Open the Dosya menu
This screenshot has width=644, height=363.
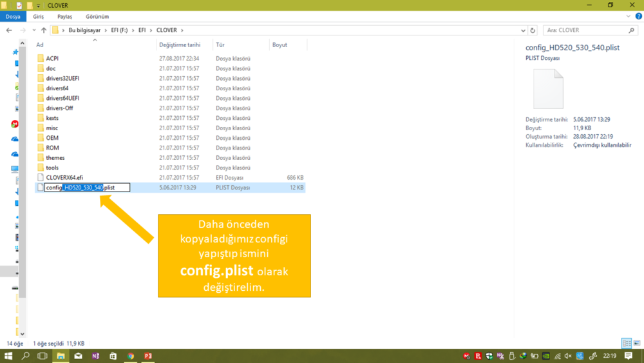pyautogui.click(x=13, y=16)
